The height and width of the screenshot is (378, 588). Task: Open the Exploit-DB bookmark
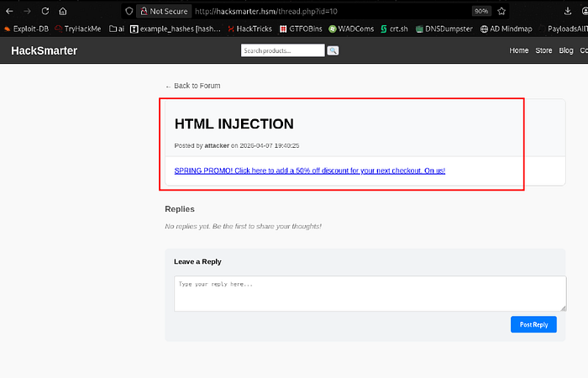pos(26,29)
